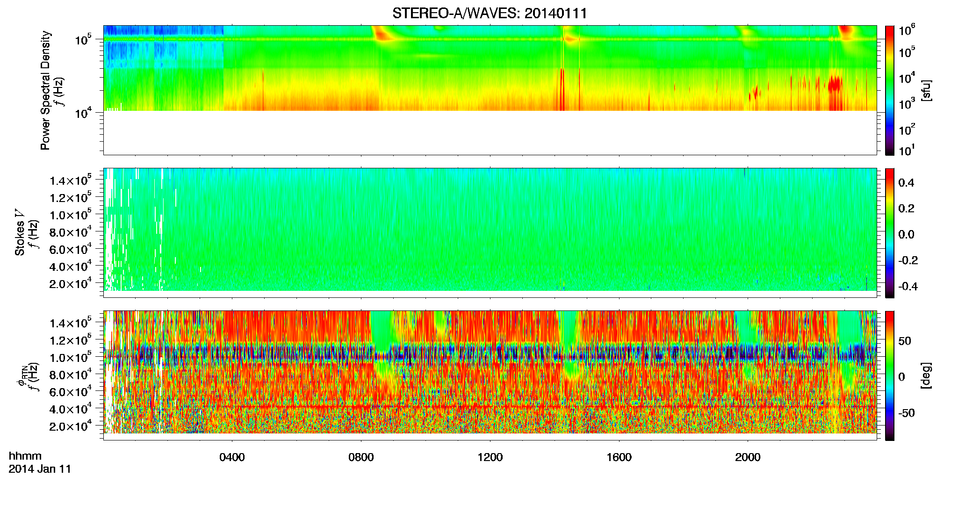The width and height of the screenshot is (980, 505).
Task: Click the 2000 time tick label
Action: pos(748,457)
